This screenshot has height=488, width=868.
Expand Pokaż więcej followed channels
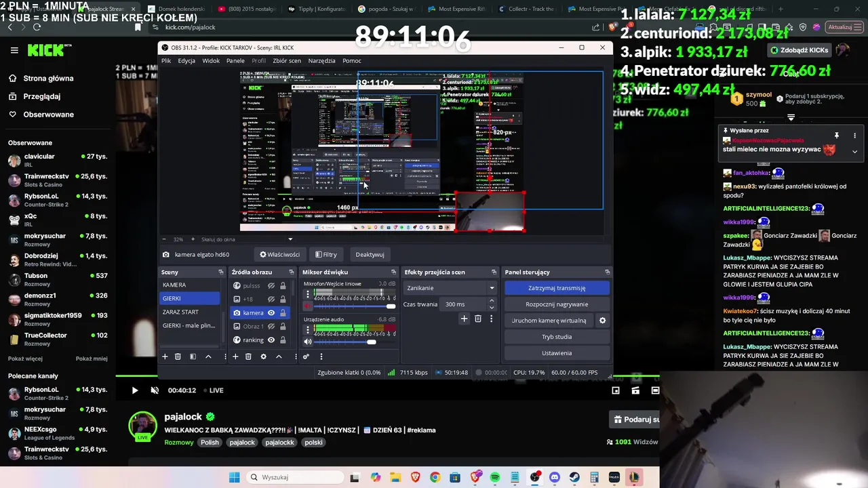click(25, 359)
